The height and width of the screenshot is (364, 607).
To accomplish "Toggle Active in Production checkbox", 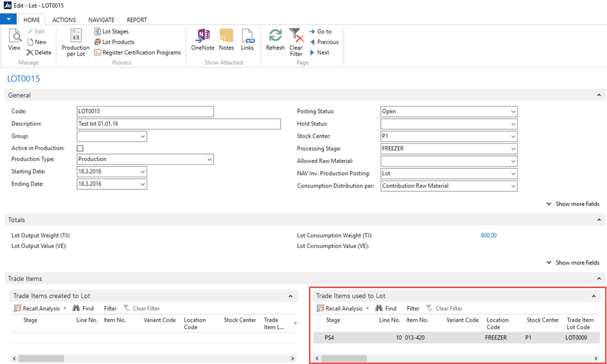I will tap(80, 148).
